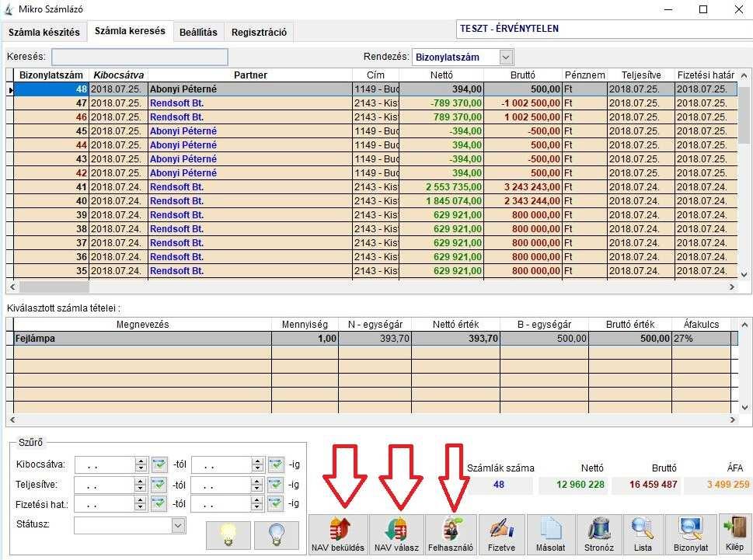Sort by the Bizonylatszám column header
The image size is (753, 560).
click(x=51, y=75)
